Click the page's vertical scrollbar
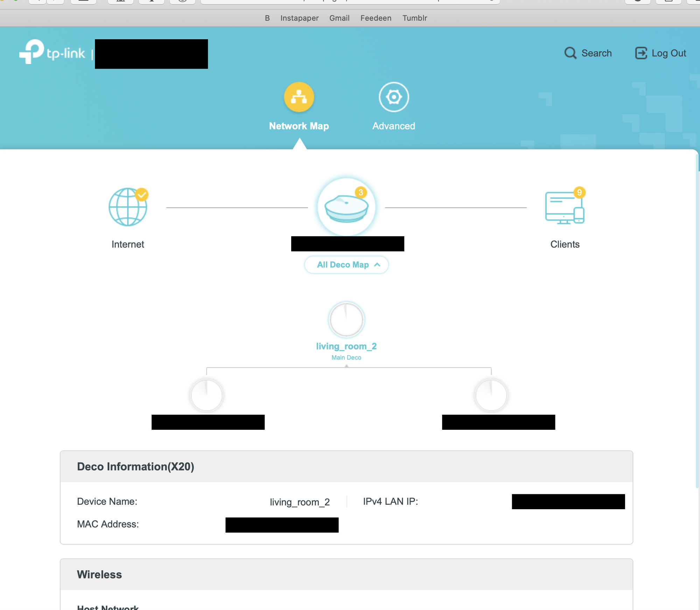 697,315
